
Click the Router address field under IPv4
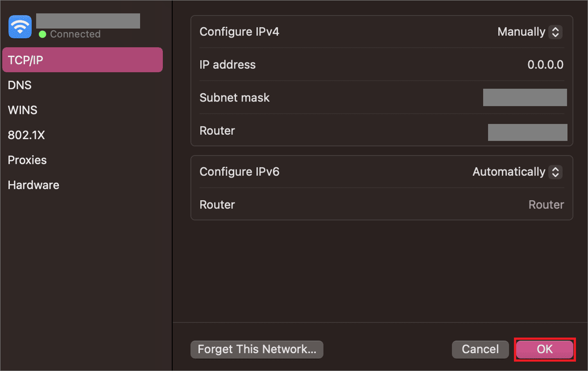(x=527, y=132)
